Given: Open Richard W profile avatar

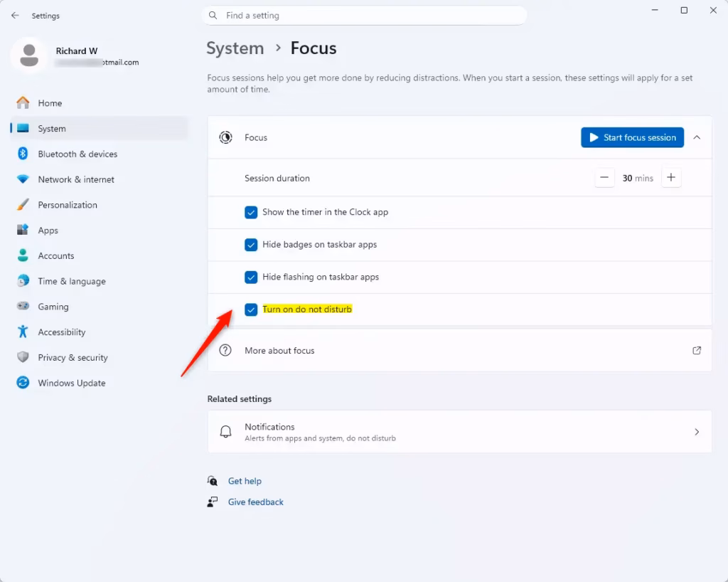Looking at the screenshot, I should point(29,55).
